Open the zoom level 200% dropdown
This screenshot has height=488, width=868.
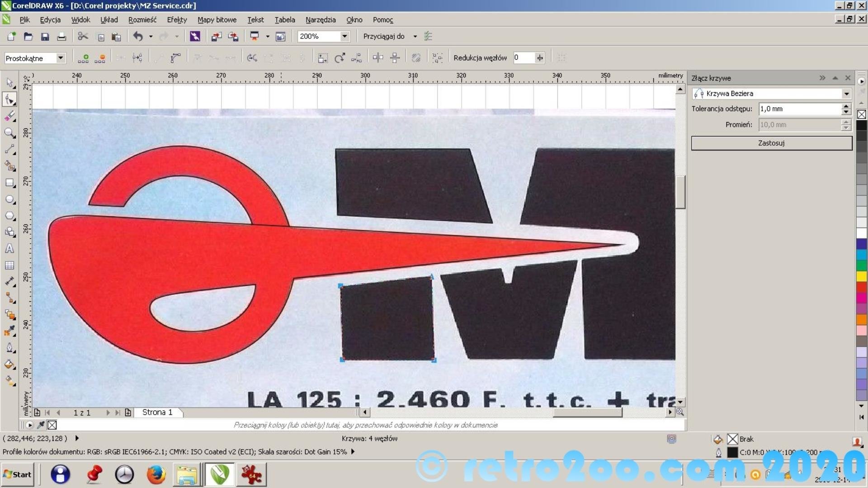[344, 36]
